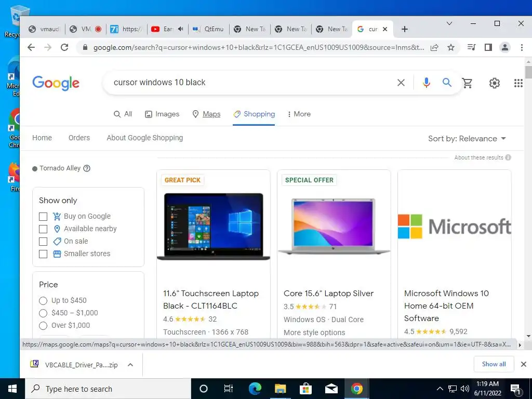532x399 pixels.
Task: Click Show all downloads button
Action: click(x=494, y=364)
